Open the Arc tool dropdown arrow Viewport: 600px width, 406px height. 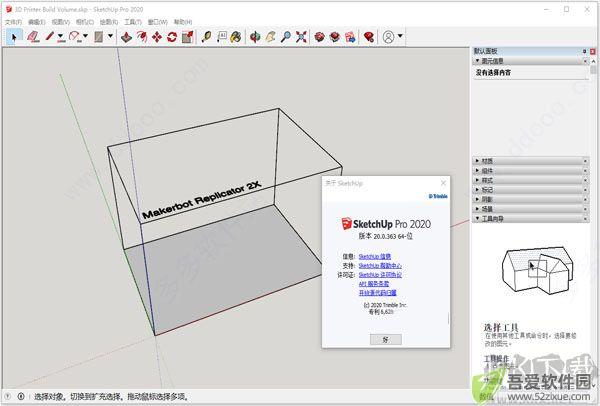pyautogui.click(x=85, y=36)
